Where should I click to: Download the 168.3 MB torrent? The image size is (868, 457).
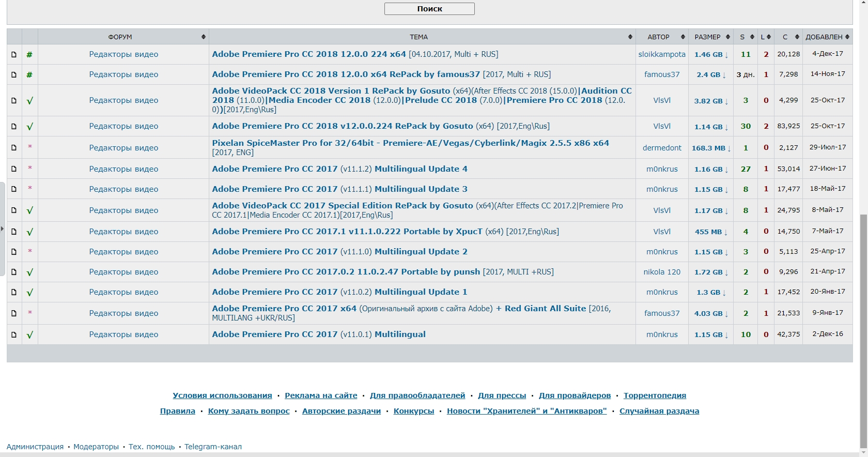(711, 148)
